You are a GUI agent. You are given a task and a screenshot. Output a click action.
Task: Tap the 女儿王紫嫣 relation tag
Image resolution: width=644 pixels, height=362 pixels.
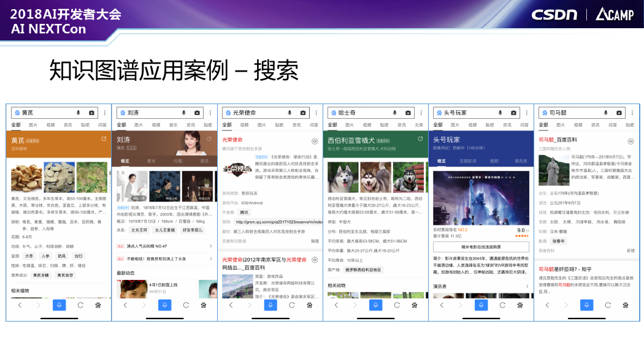pos(165,230)
